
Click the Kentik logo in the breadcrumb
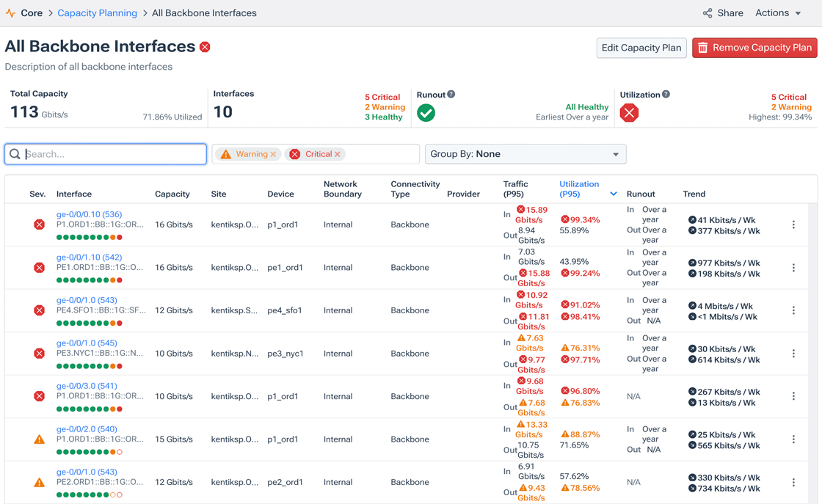[x=10, y=12]
